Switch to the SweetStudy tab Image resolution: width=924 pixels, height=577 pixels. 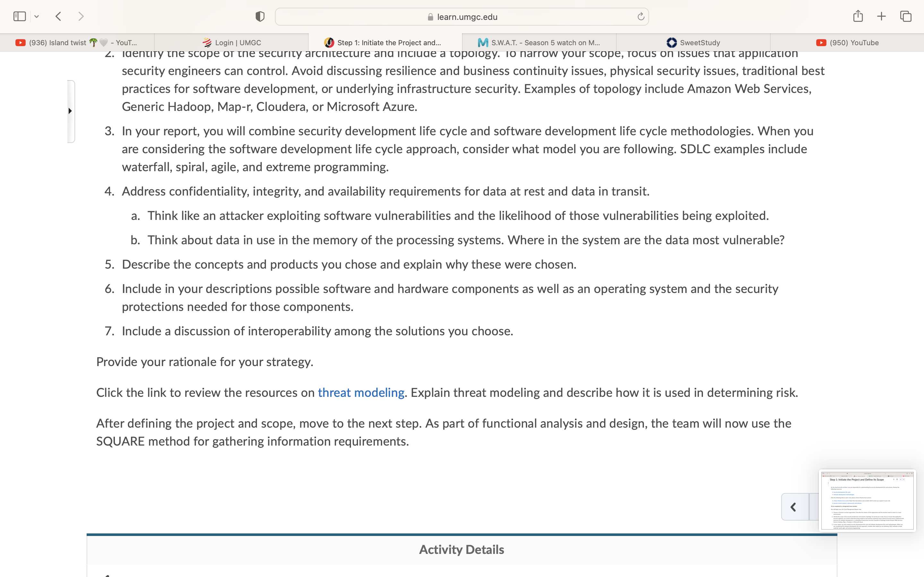click(x=693, y=42)
